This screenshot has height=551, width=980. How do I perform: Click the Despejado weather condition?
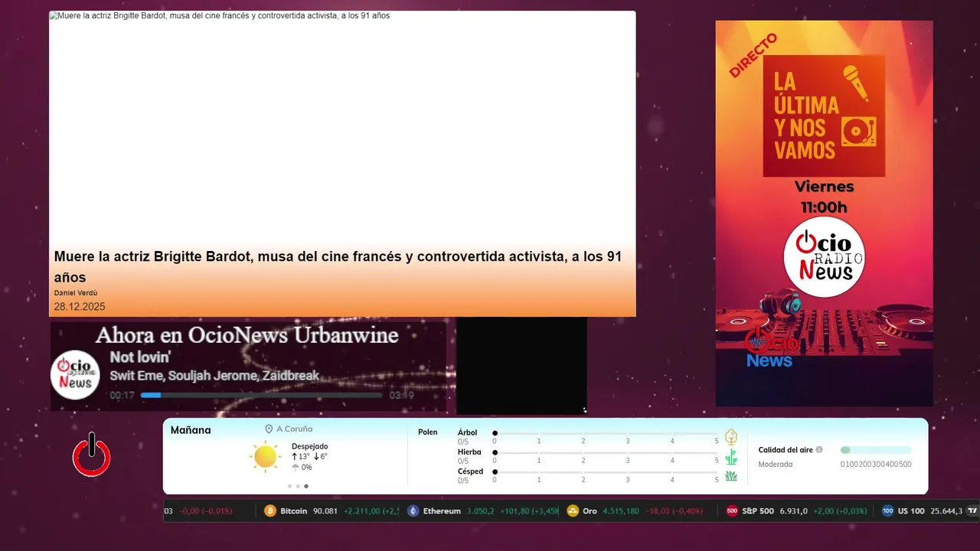[310, 446]
